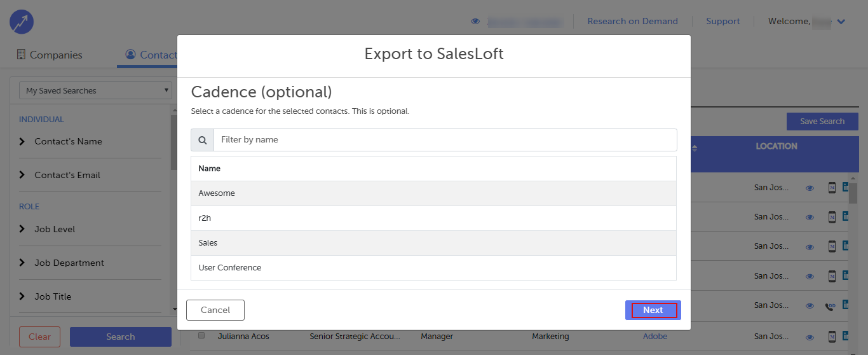Tick the checkbox beside Julianna Acos
This screenshot has width=868, height=355.
(x=201, y=335)
